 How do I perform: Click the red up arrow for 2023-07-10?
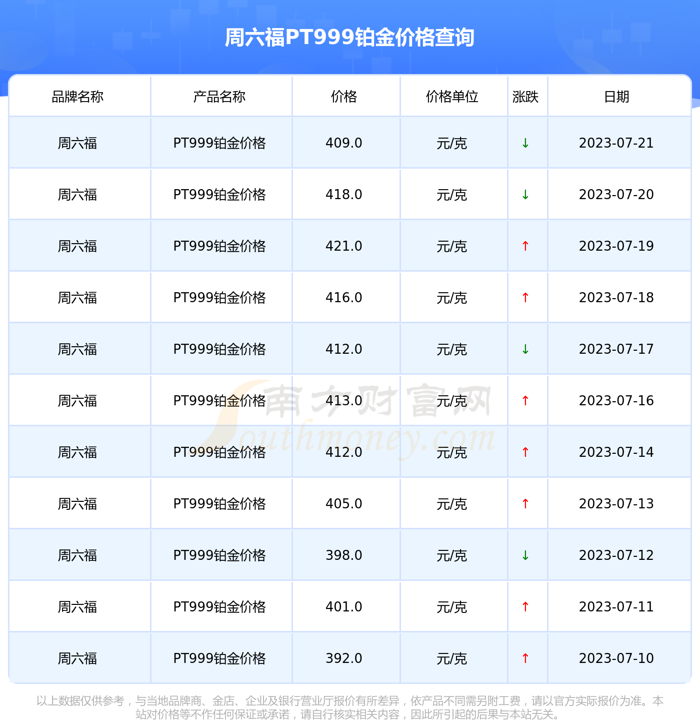[x=525, y=658]
